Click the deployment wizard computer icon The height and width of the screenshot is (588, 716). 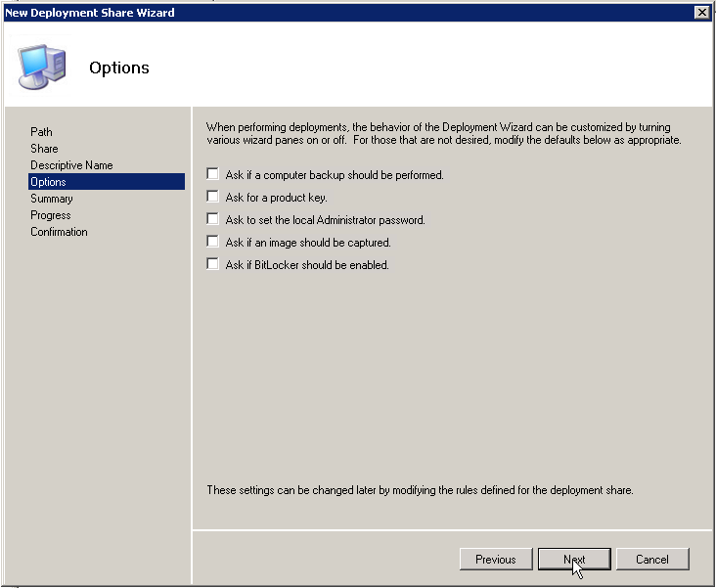click(41, 67)
